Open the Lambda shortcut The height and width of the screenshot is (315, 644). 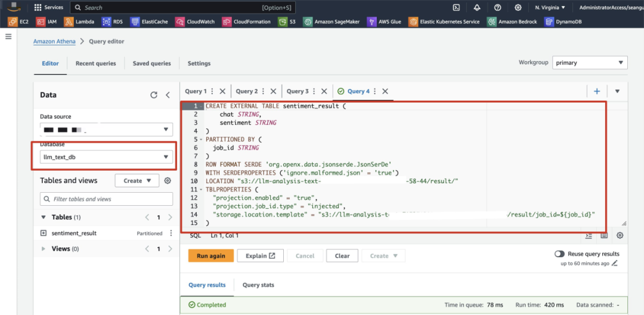(79, 21)
